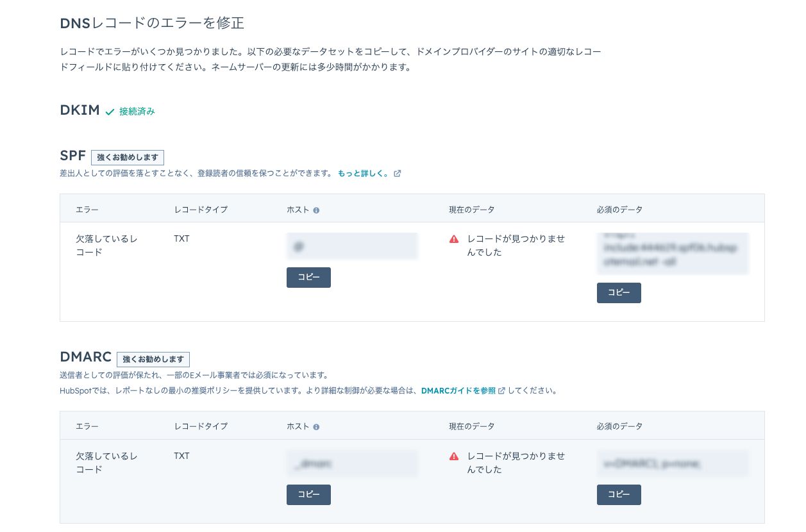Copy the SPF host value
Screen dimensions: 806x532
308,278
